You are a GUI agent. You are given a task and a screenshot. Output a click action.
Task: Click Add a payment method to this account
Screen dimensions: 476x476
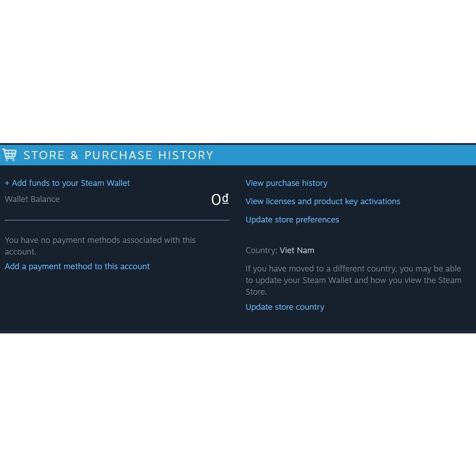click(x=77, y=266)
